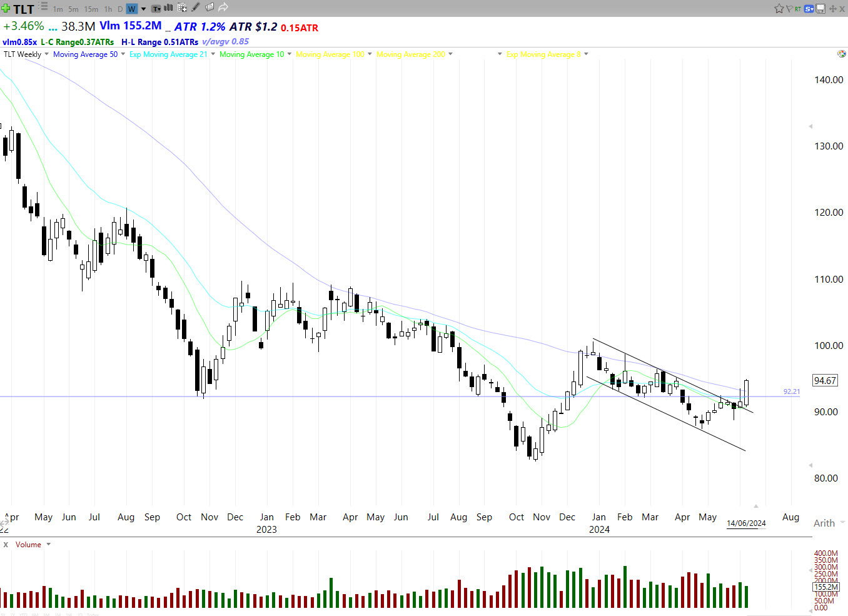Image resolution: width=848 pixels, height=616 pixels.
Task: Switch to the 1m timeframe
Action: [58, 9]
